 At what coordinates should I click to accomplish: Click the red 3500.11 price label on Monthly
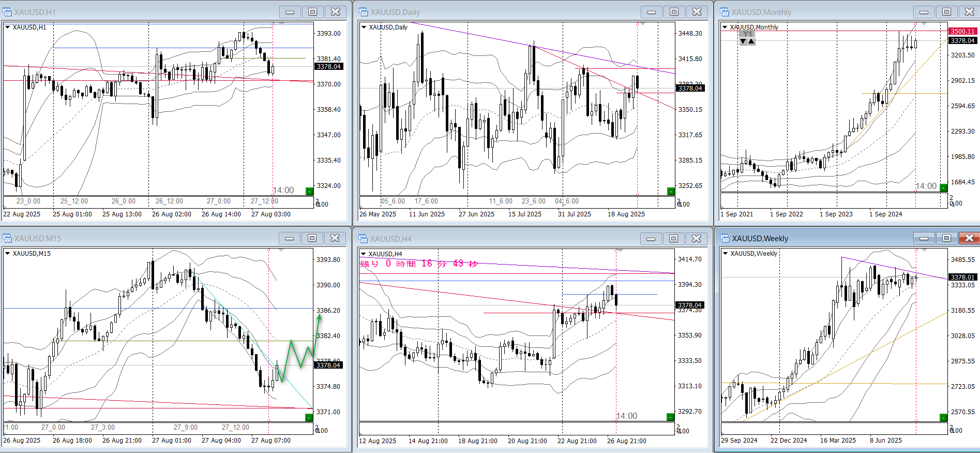[x=962, y=31]
